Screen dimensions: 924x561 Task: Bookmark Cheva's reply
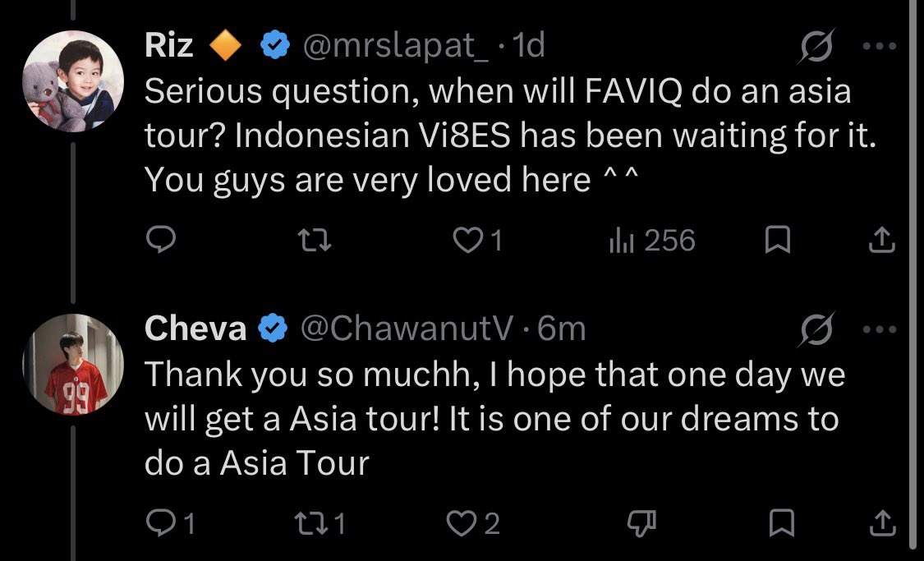(782, 523)
